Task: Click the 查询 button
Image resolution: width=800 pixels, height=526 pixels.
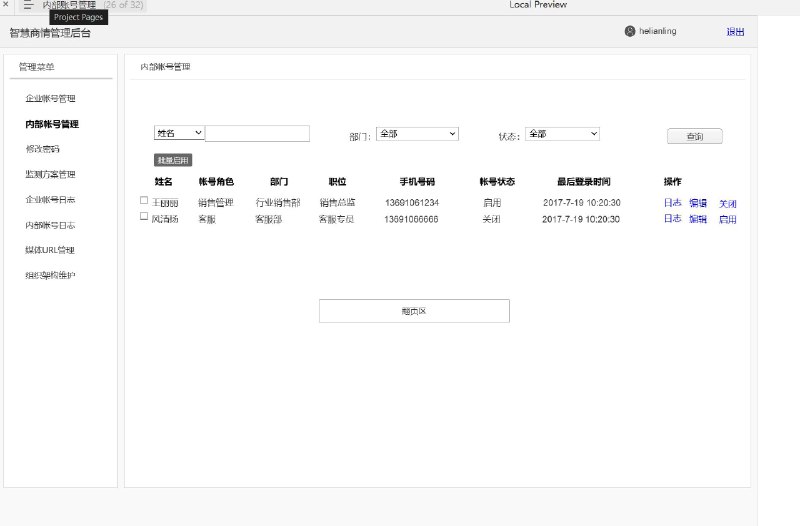Action: 694,136
